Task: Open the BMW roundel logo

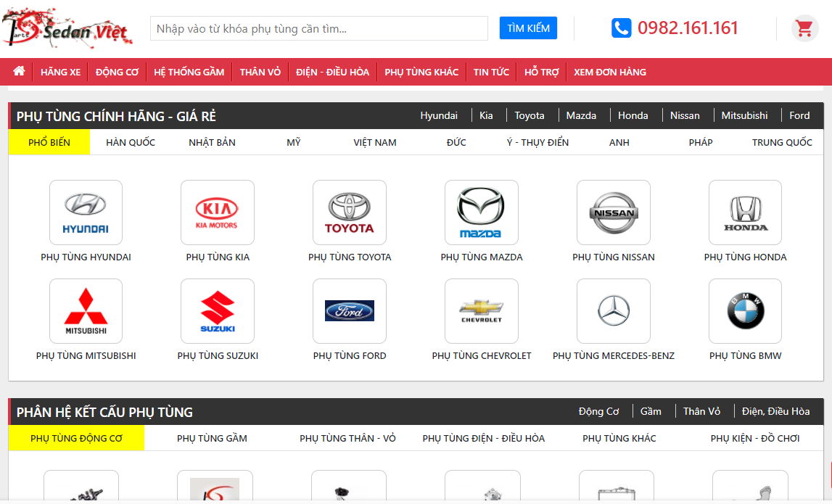Action: click(746, 311)
